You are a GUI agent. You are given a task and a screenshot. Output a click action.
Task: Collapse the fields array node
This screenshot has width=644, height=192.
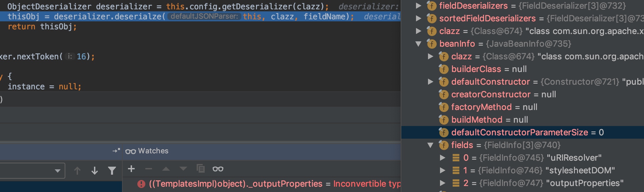[x=431, y=145]
